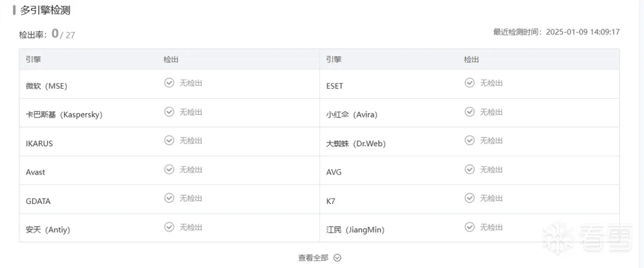Click the Avira row's check-circle icon

point(470,112)
